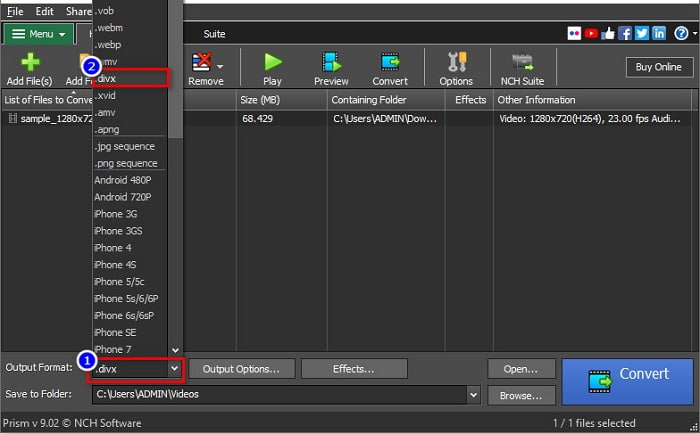Choose the iPhone 3G preset
Screen dimensions: 700x434
130,214
